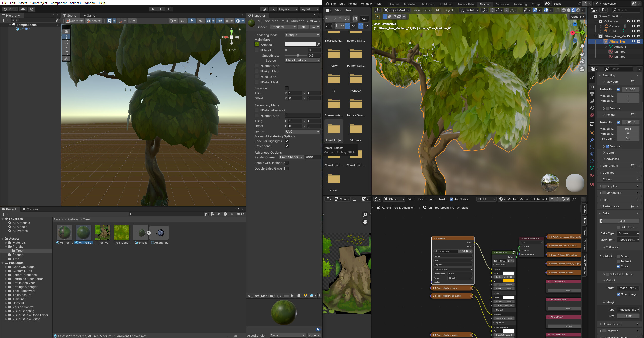
Task: Activate the Albedo eyedropper in the Inspector
Action: 319,44
